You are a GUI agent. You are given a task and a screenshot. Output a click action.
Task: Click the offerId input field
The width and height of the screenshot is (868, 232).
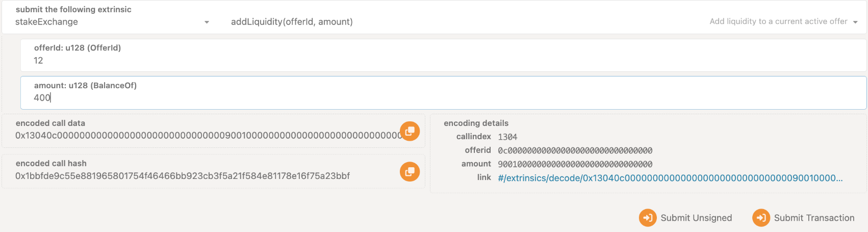tap(443, 56)
